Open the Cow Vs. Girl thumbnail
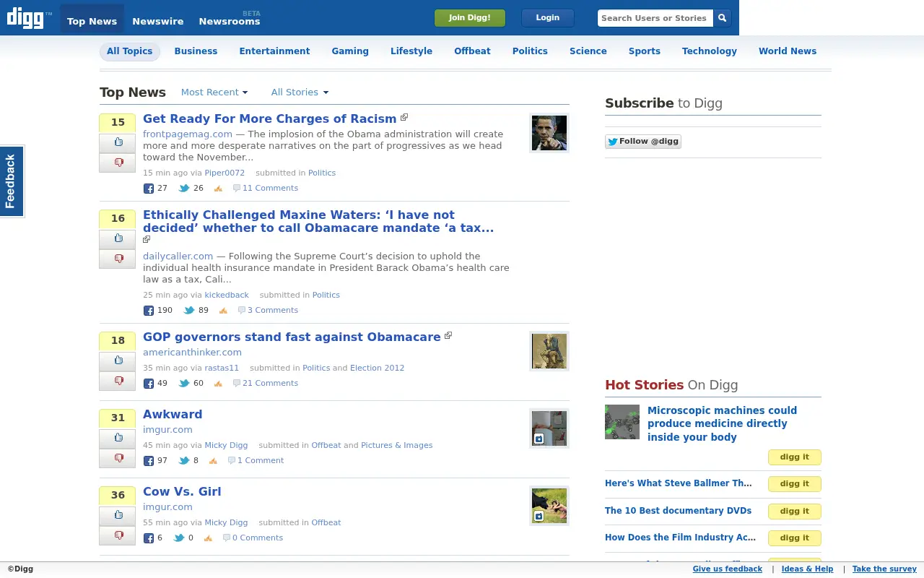 549,506
